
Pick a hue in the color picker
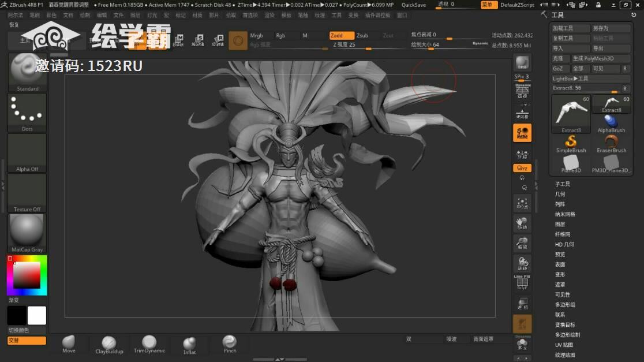pyautogui.click(x=27, y=275)
